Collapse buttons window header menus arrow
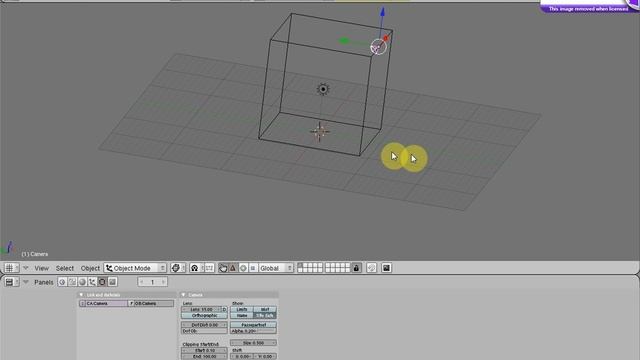The height and width of the screenshot is (360, 640). click(26, 282)
